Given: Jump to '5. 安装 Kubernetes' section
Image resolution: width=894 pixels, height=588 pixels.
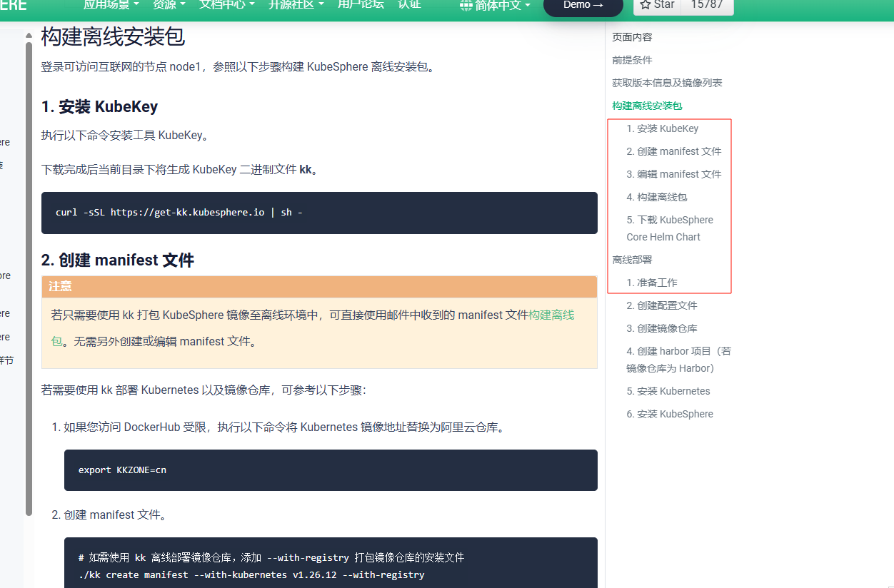Looking at the screenshot, I should tap(668, 391).
